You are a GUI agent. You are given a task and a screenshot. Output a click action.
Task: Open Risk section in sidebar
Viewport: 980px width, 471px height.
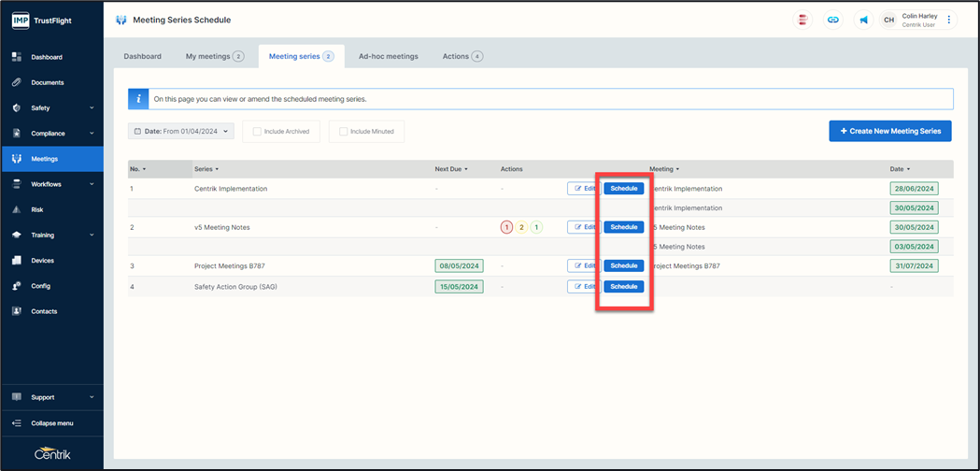click(x=37, y=210)
